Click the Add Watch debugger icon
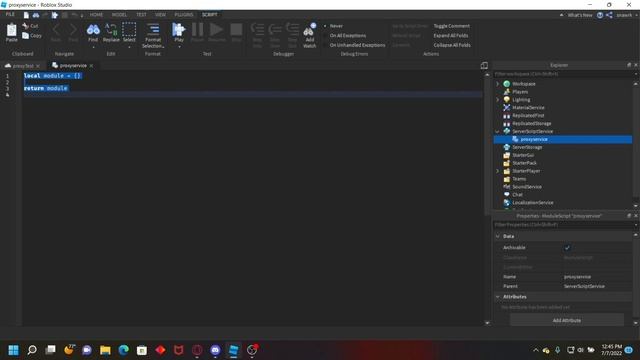The image size is (640, 360). (309, 29)
